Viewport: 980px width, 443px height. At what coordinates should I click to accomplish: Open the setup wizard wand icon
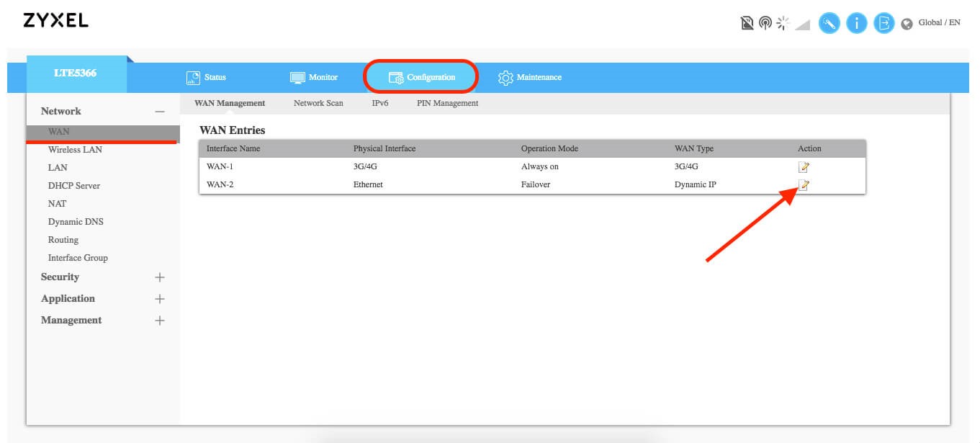click(x=829, y=24)
